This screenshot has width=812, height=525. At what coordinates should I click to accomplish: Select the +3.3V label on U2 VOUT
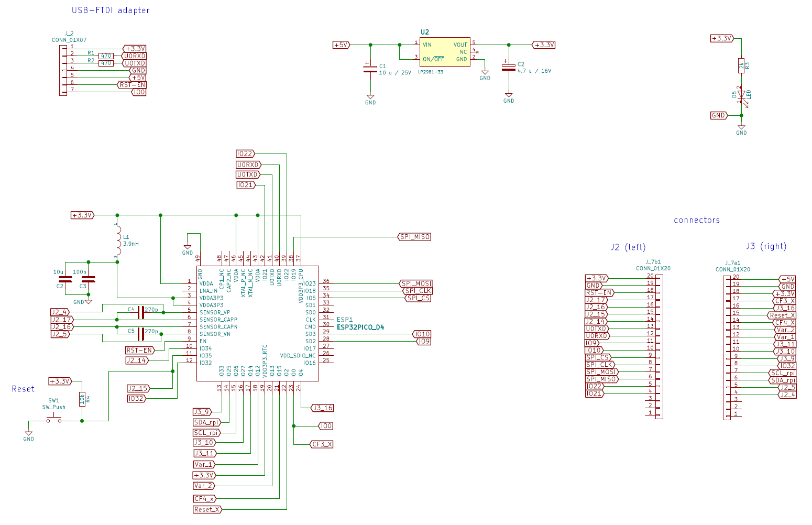tap(543, 45)
